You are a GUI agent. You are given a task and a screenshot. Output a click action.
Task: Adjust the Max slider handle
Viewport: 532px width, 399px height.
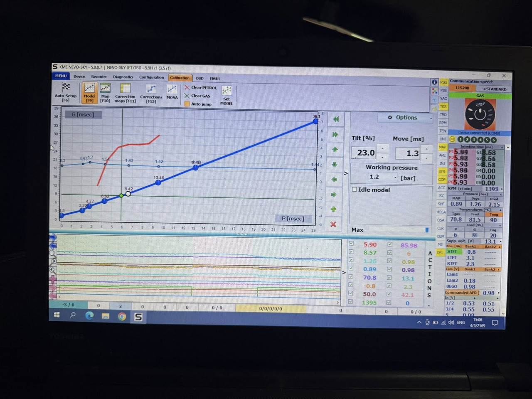point(427,230)
